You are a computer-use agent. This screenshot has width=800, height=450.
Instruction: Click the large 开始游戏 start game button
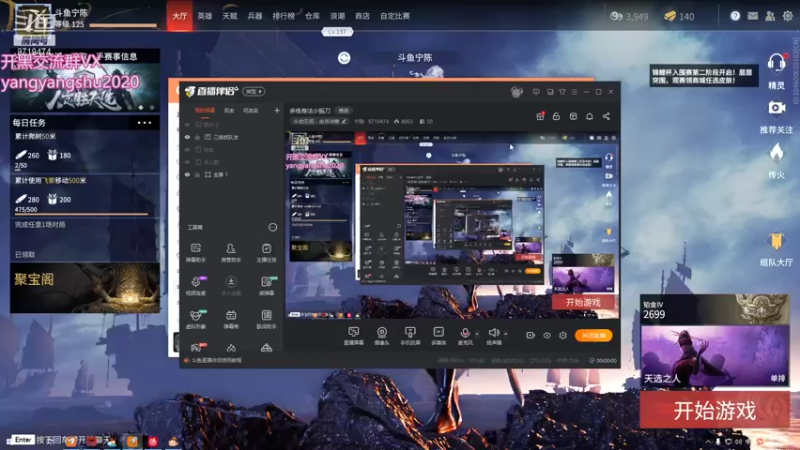[x=714, y=410]
